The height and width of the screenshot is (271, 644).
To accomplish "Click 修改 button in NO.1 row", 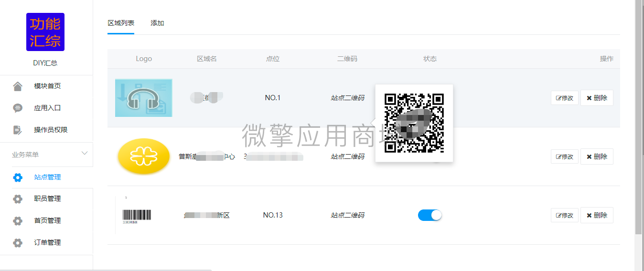I will [x=565, y=98].
